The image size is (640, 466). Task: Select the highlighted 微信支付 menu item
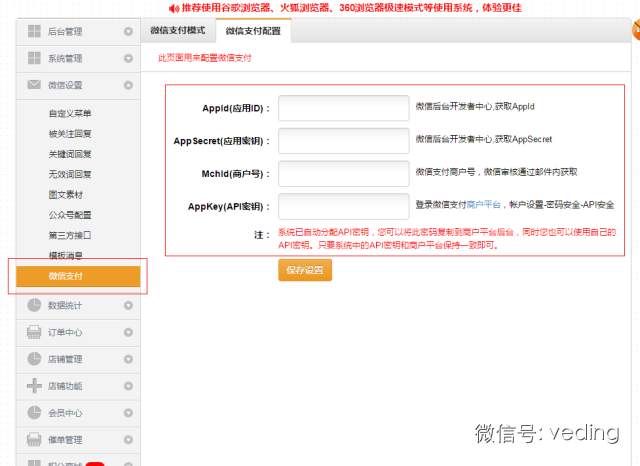[78, 276]
